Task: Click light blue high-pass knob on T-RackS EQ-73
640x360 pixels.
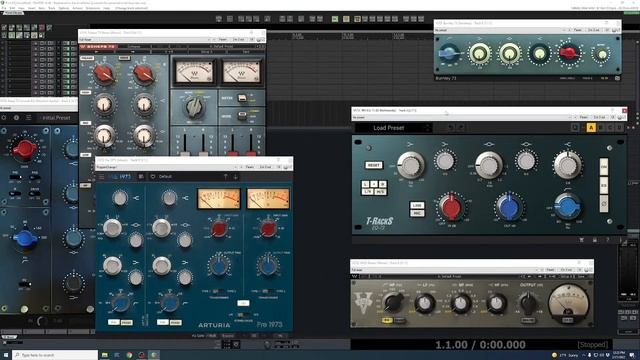Action: [568, 207]
